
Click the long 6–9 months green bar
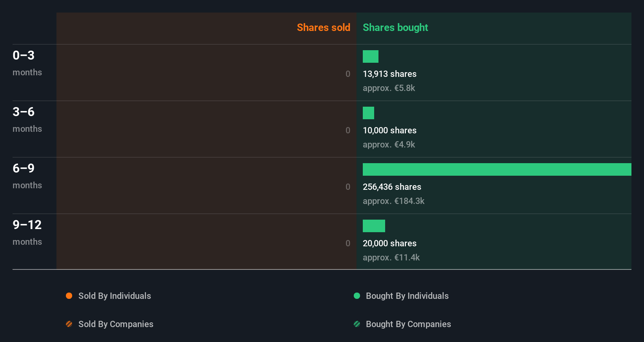pos(497,169)
